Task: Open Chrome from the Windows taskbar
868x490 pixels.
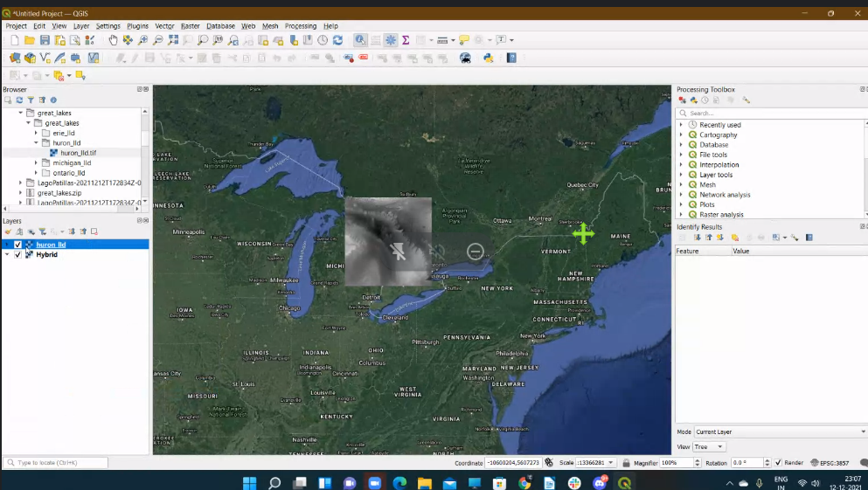Action: pos(524,483)
